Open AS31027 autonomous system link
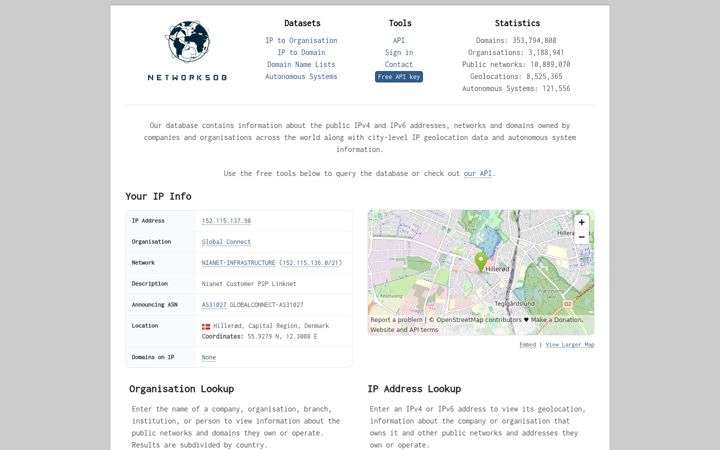The height and width of the screenshot is (450, 720). coord(214,305)
